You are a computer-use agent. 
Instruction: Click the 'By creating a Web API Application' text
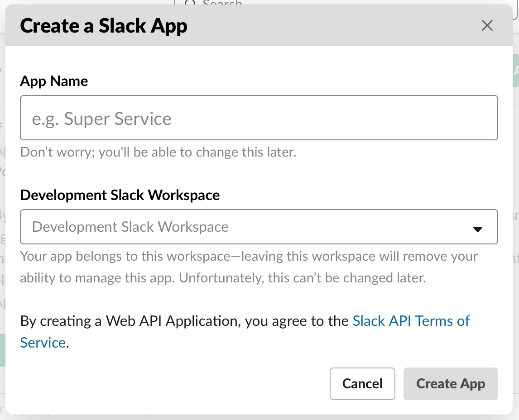click(184, 321)
